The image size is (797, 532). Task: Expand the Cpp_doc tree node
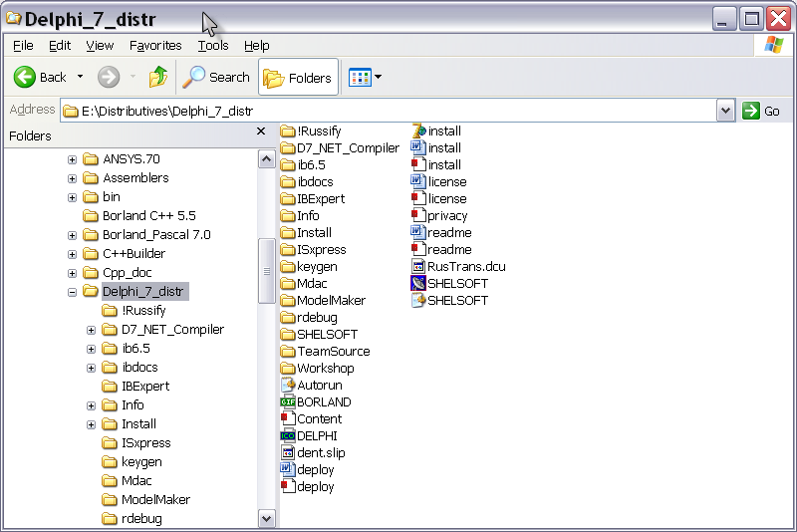pos(72,273)
